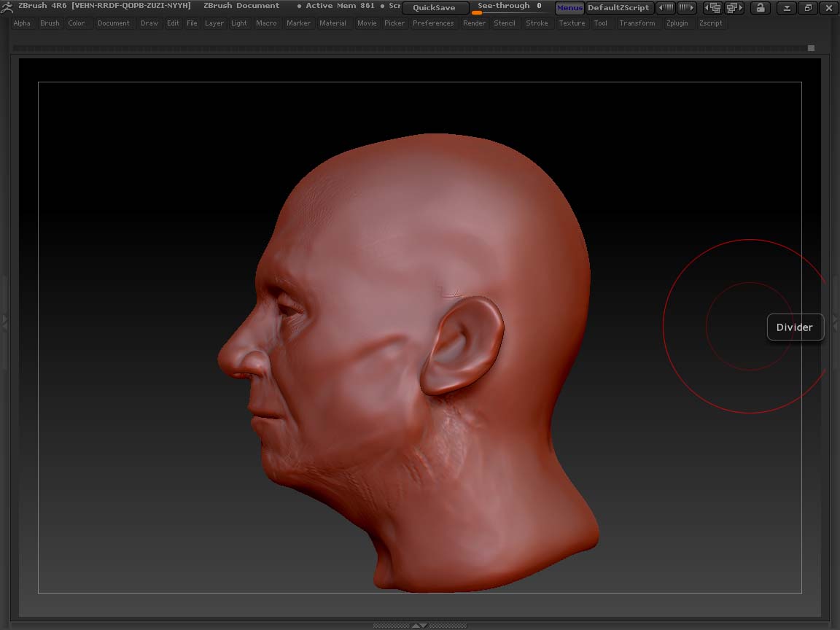The image size is (840, 630).
Task: Click the scroll-canvas-right arrow icon
Action: (685, 7)
